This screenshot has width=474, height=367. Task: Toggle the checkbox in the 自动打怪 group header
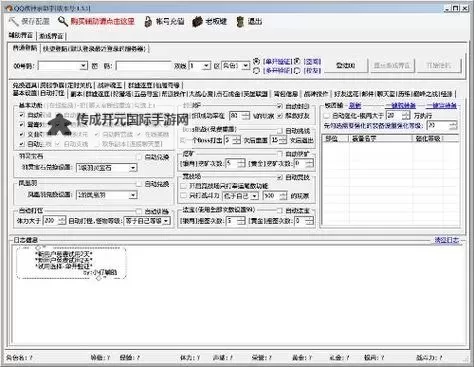coord(139,211)
